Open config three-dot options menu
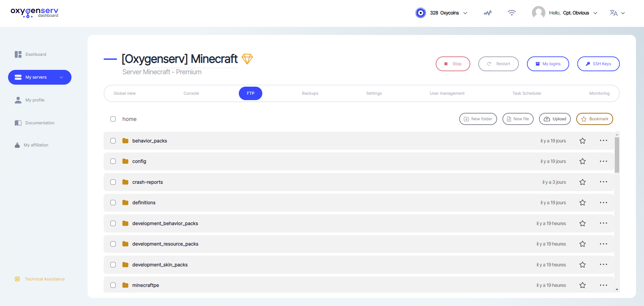This screenshot has height=306, width=644. 603,161
